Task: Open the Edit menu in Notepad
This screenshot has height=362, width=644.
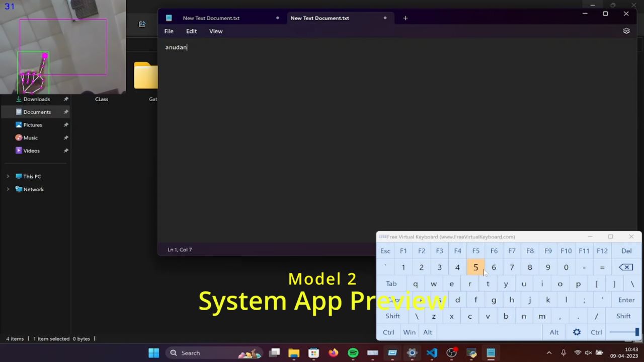Action: (x=191, y=31)
